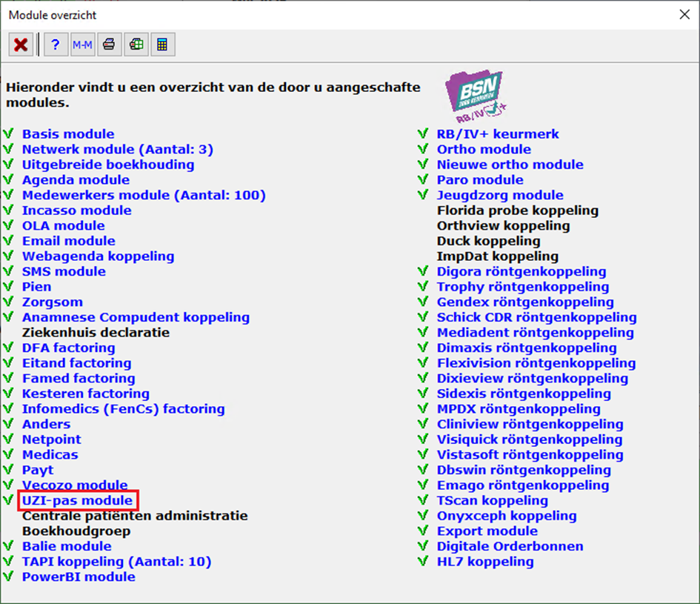This screenshot has width=700, height=604.
Task: Open Famed factoring link
Action: (79, 379)
